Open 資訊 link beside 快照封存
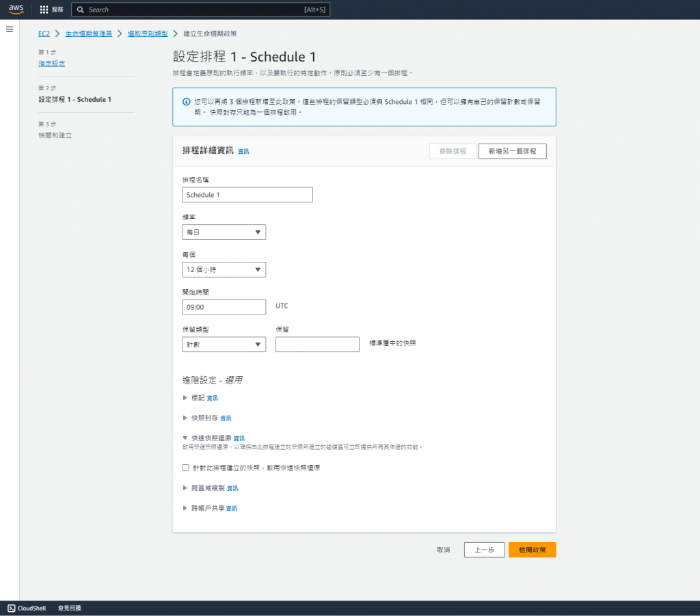The width and height of the screenshot is (700, 616). point(226,418)
